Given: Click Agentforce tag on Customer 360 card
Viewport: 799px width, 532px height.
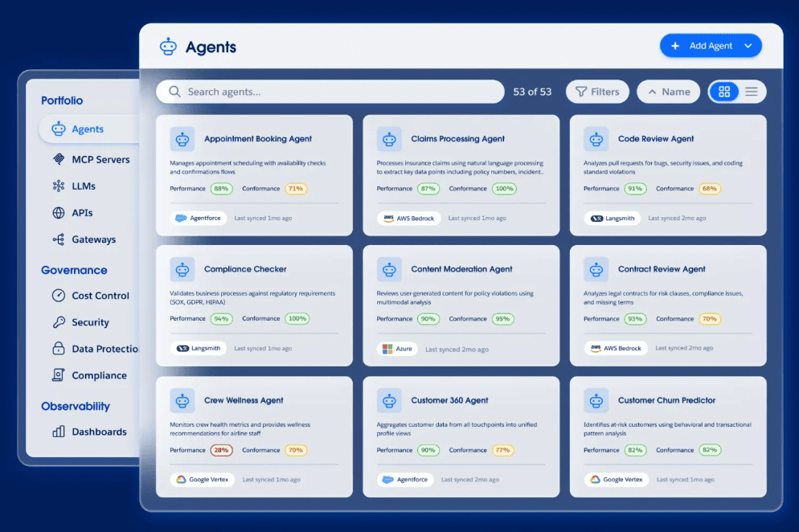Looking at the screenshot, I should pyautogui.click(x=405, y=480).
